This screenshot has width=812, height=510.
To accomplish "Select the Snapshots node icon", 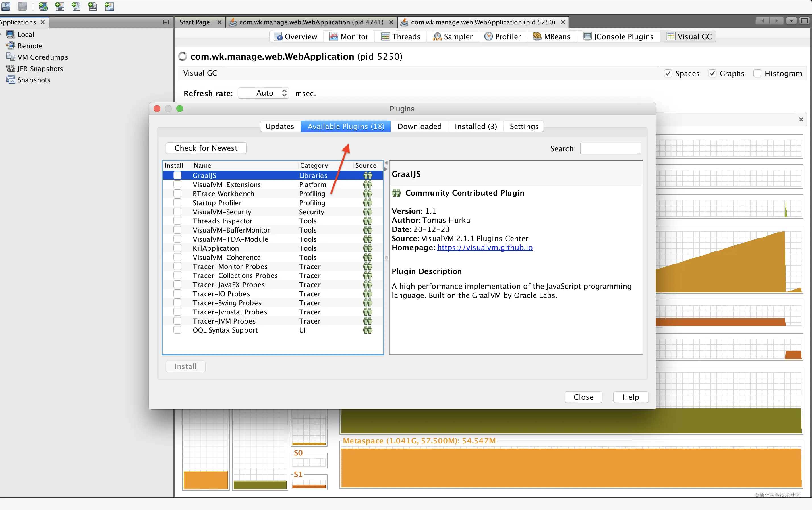I will [x=11, y=80].
